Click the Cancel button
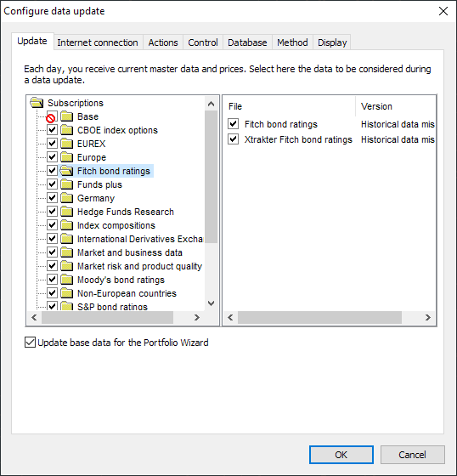The width and height of the screenshot is (457, 476). pyautogui.click(x=412, y=455)
